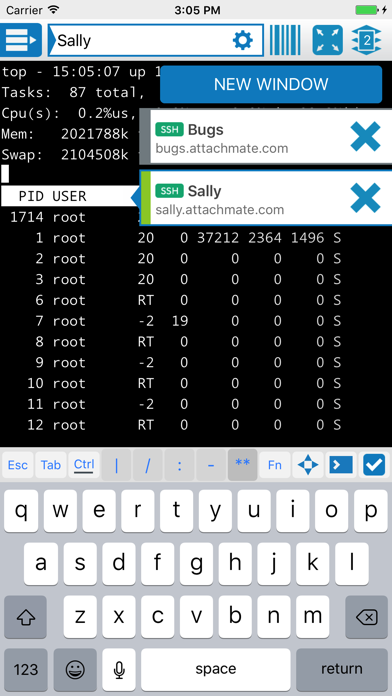Tap the backspace delete key
Viewport: 392px width, 696px height.
point(366,617)
